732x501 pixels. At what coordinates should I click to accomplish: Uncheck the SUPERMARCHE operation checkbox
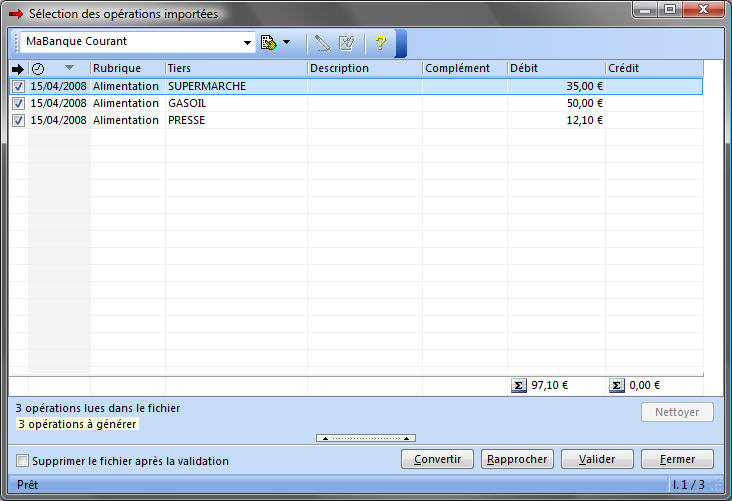coord(18,87)
